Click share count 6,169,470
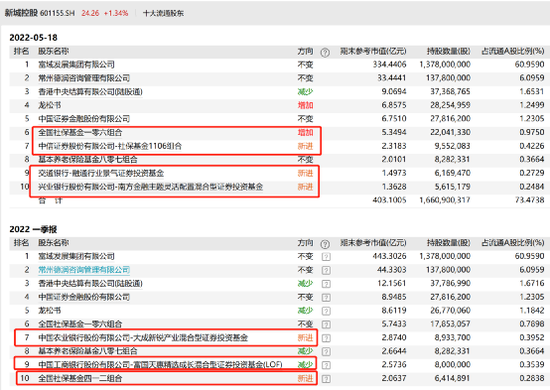Image resolution: width=550 pixels, height=390 pixels. pos(452,173)
